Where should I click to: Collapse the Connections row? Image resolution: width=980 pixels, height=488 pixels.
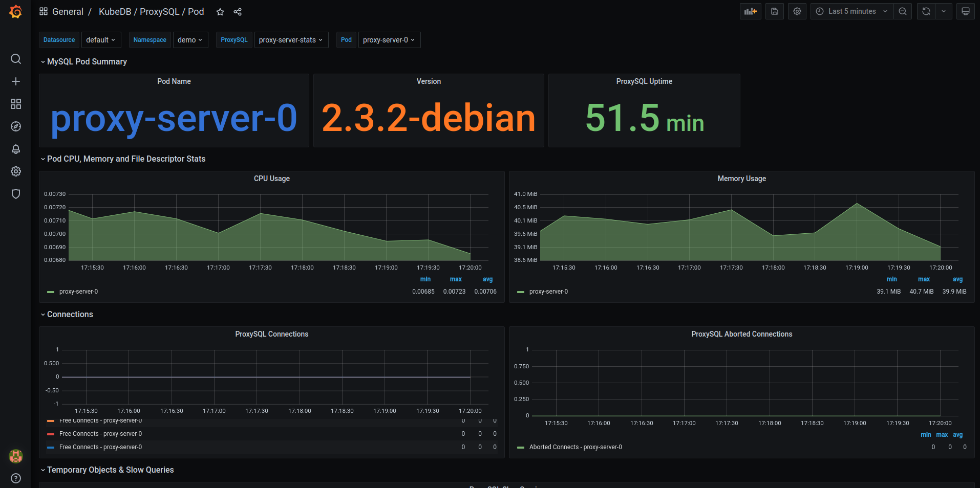coord(67,315)
